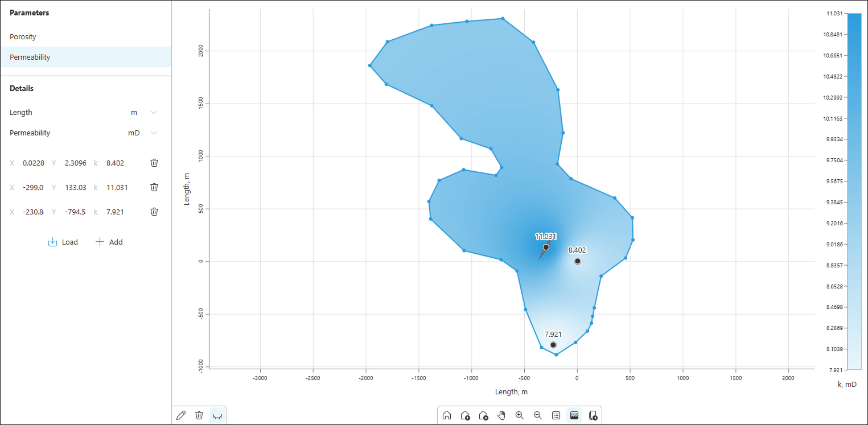This screenshot has height=425, width=868.
Task: Click the home icon with plus badge
Action: pos(465,415)
